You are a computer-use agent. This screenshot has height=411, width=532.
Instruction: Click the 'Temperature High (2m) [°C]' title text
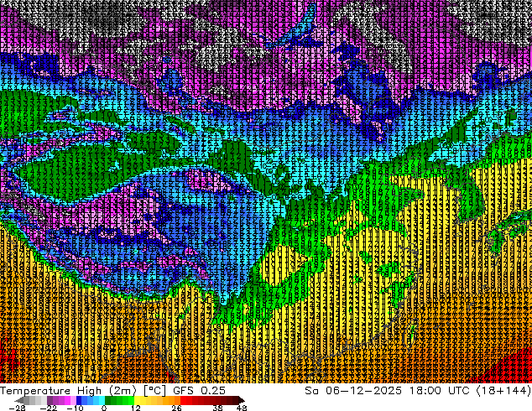tap(83, 390)
